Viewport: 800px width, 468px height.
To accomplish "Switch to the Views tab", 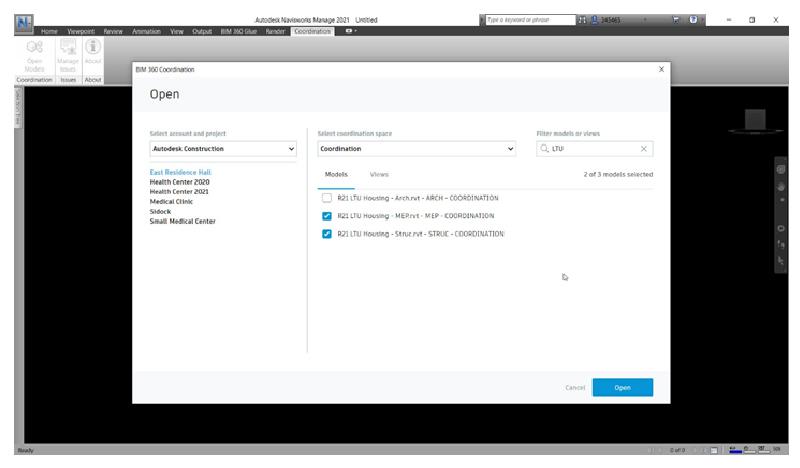I will pyautogui.click(x=379, y=175).
